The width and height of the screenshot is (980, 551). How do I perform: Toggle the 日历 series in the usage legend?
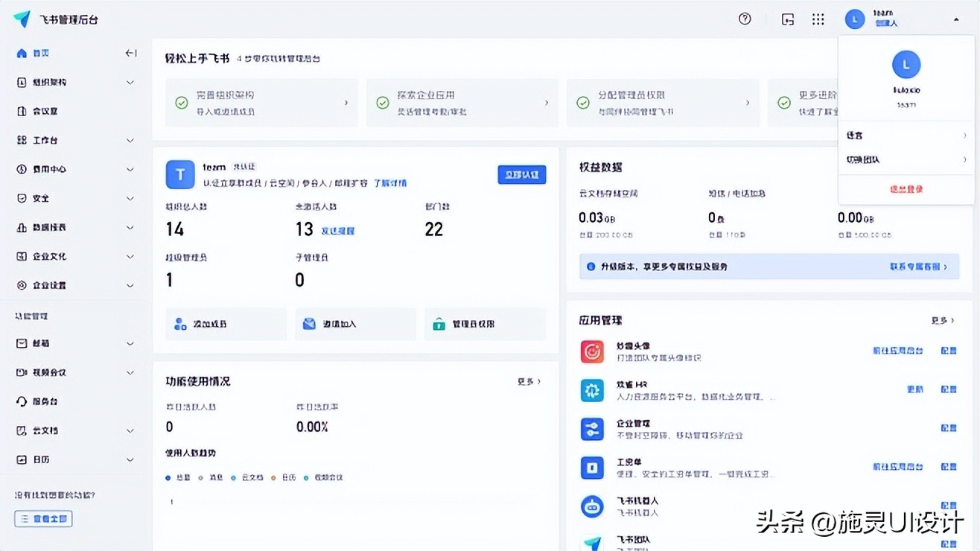click(286, 478)
